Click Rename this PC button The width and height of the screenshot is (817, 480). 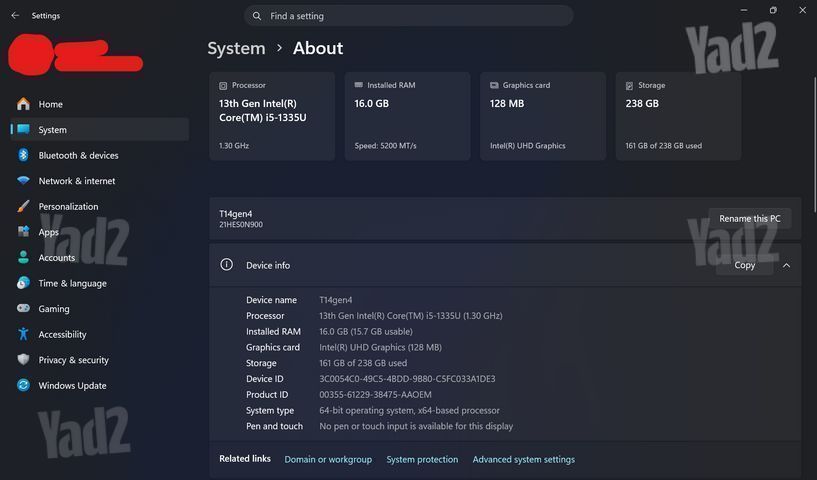click(750, 218)
